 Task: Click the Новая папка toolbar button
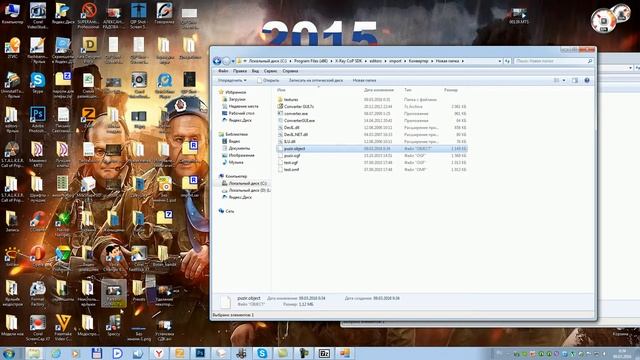[364, 80]
